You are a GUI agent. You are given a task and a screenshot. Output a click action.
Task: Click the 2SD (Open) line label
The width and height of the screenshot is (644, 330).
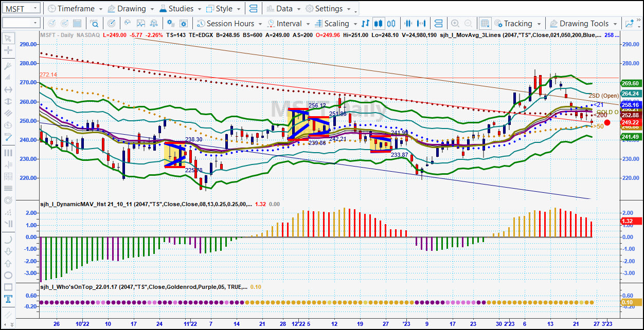[x=604, y=96]
